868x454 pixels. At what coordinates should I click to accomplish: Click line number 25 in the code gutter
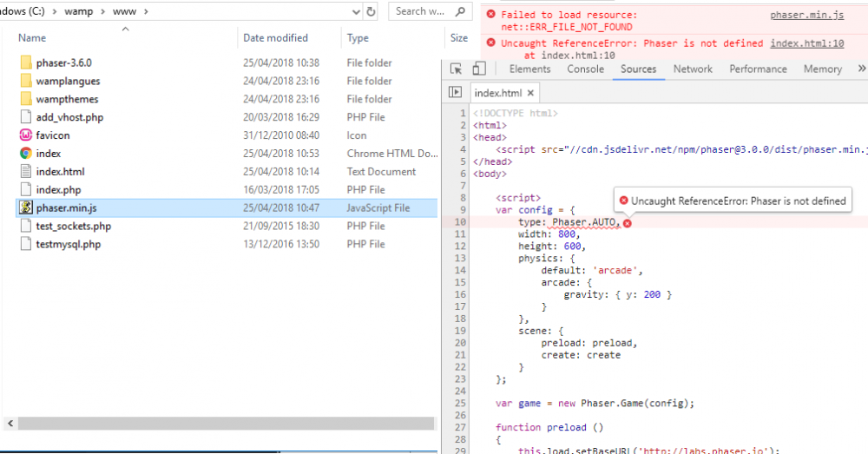[460, 403]
